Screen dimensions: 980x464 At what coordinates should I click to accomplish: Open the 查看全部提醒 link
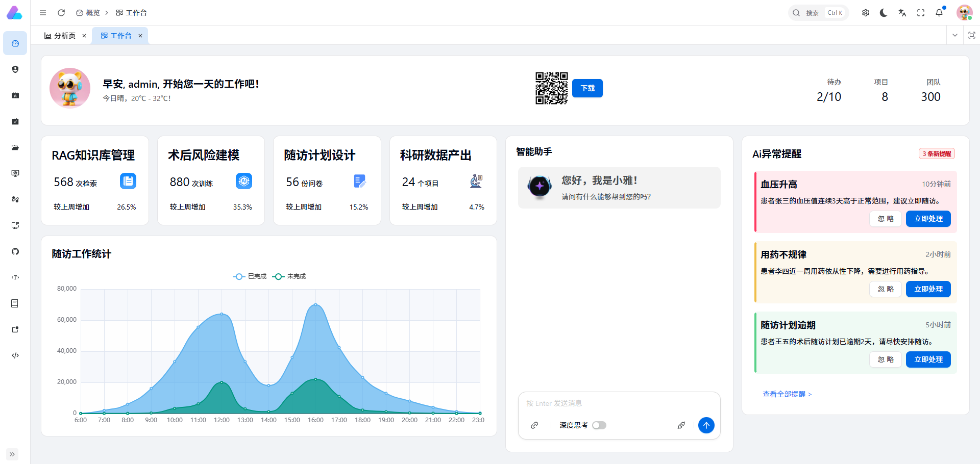(x=787, y=394)
